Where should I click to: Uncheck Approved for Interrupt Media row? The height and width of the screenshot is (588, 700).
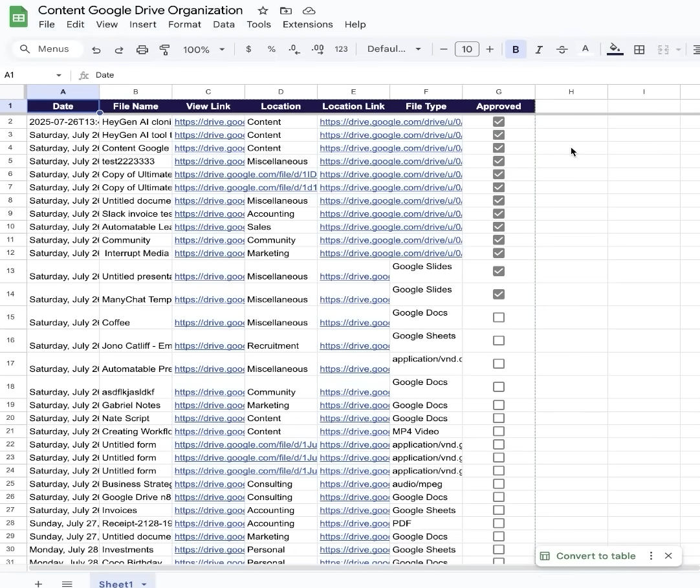click(x=499, y=253)
